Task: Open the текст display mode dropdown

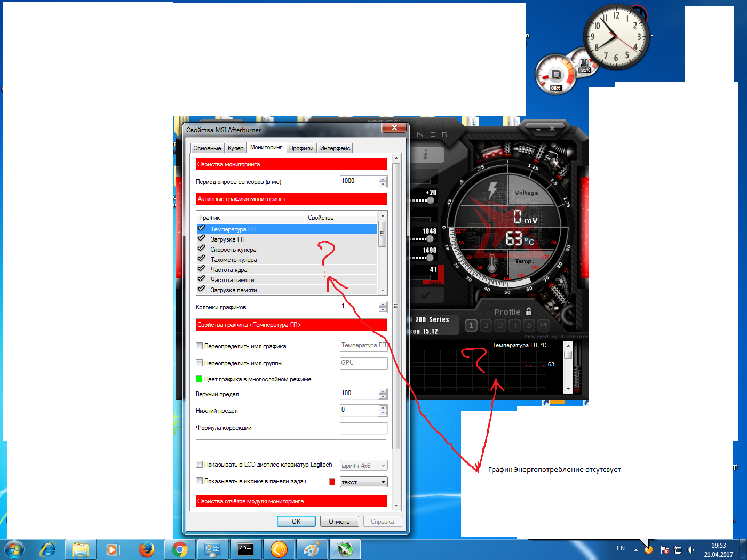Action: point(364,482)
